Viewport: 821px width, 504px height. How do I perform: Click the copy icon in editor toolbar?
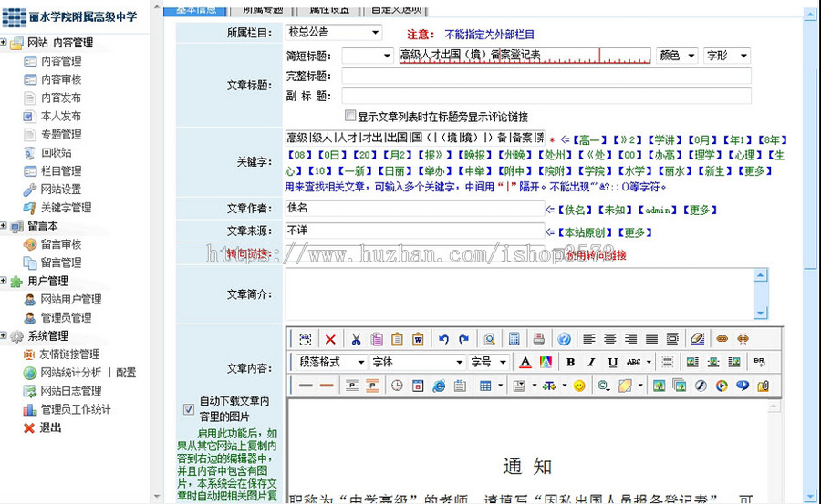377,339
